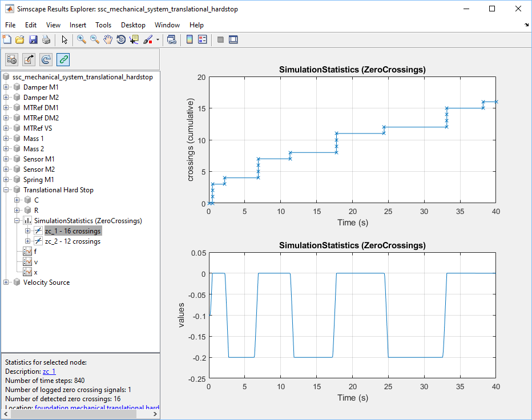
Task: Open the Tools menu
Action: click(x=103, y=25)
